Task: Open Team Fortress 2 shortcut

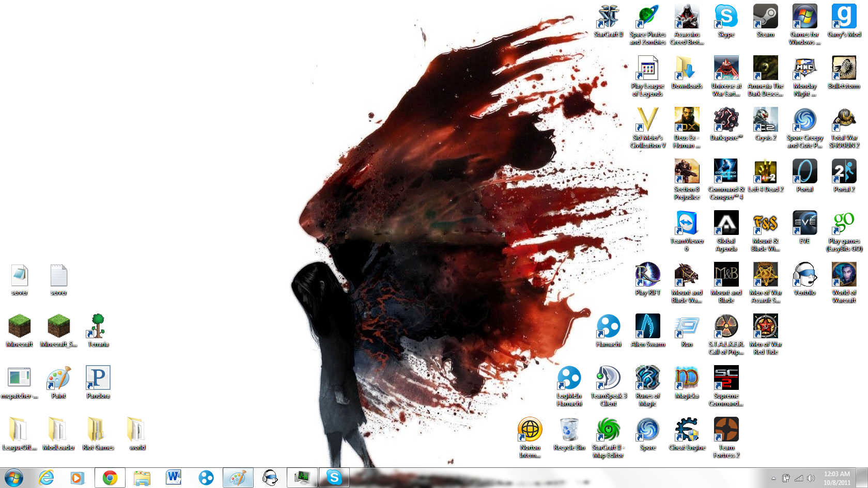Action: tap(726, 438)
